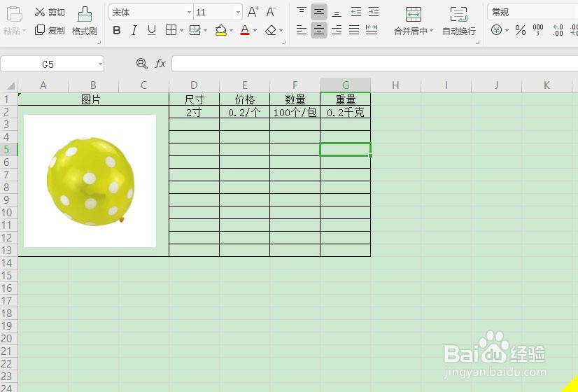Click the fx insert function button

click(160, 64)
